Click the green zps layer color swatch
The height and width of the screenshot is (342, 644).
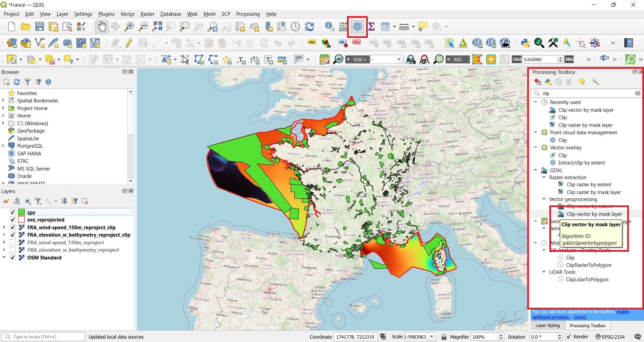click(x=21, y=212)
